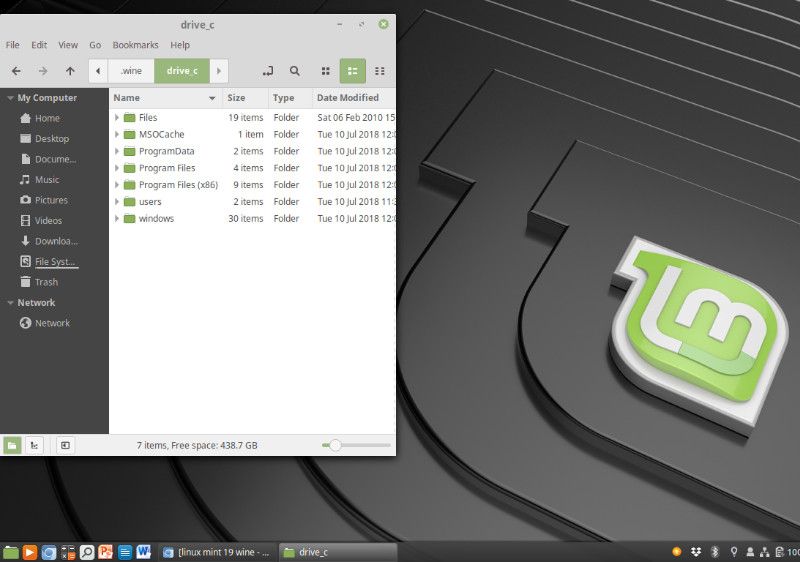Sort by the Type column header

pyautogui.click(x=290, y=98)
